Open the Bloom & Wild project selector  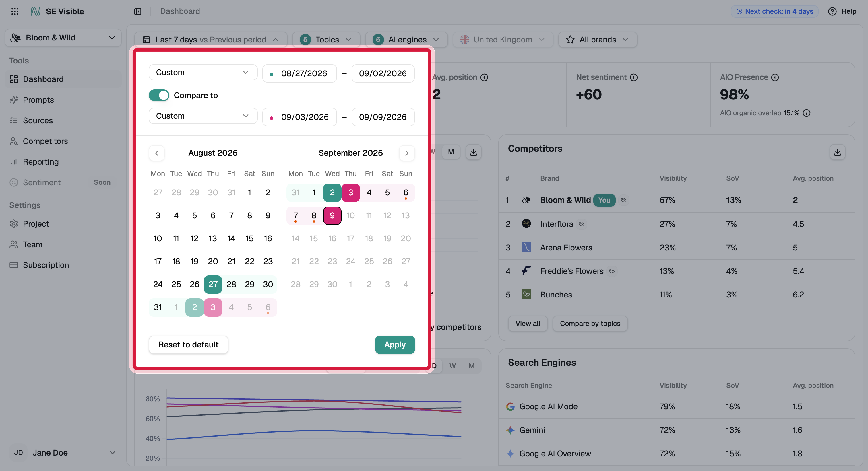(63, 38)
